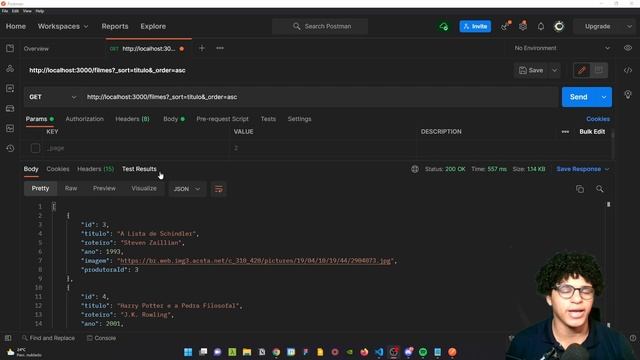Copy the response body to clipboard
640x360 pixels.
point(580,189)
